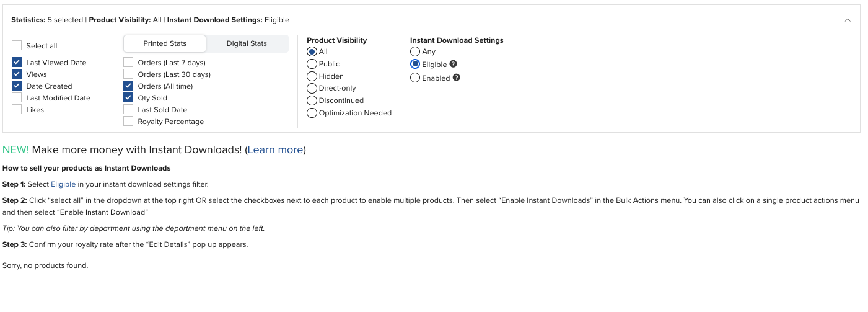
Task: Enable Orders (Last 7 days) checkbox
Action: tap(128, 62)
